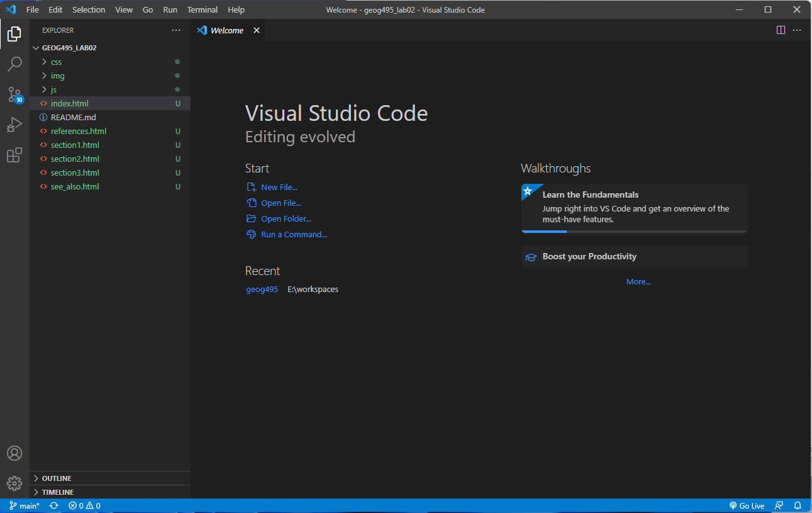Open the Accounts menu icon
The height and width of the screenshot is (513, 812).
[14, 453]
